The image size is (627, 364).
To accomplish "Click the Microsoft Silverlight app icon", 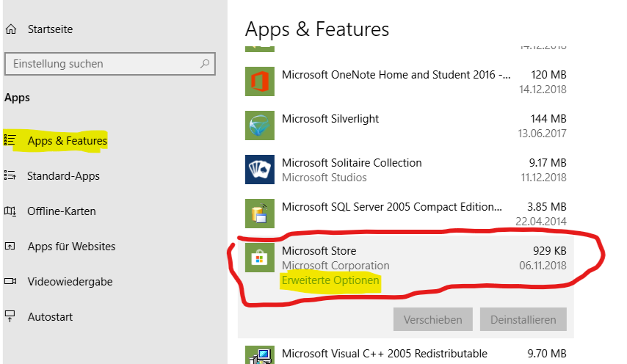I will tap(260, 125).
